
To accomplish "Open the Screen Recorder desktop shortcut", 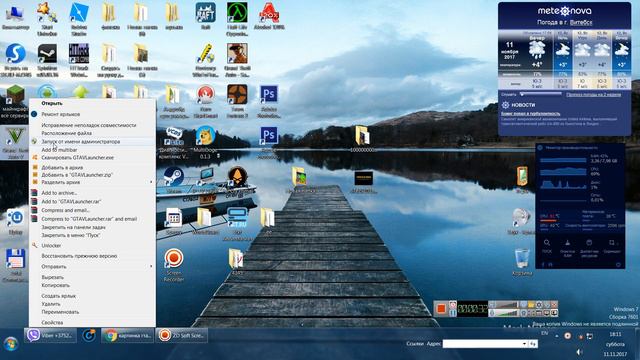I will (173, 264).
